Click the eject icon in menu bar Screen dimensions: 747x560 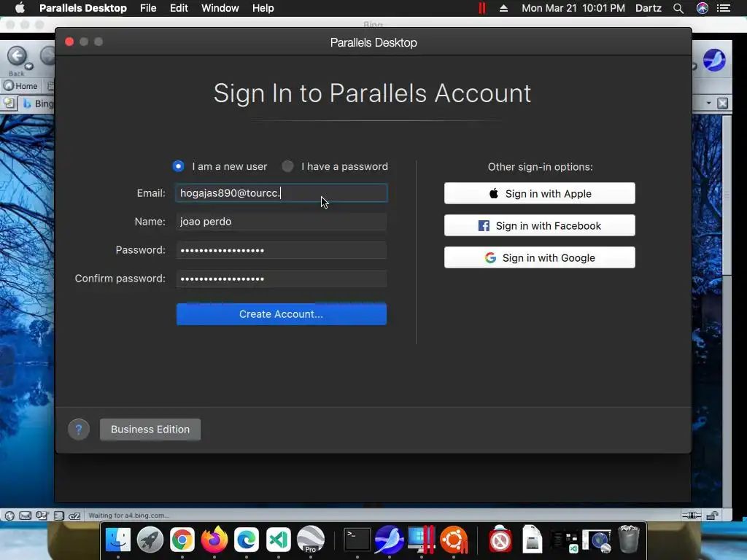pyautogui.click(x=503, y=8)
